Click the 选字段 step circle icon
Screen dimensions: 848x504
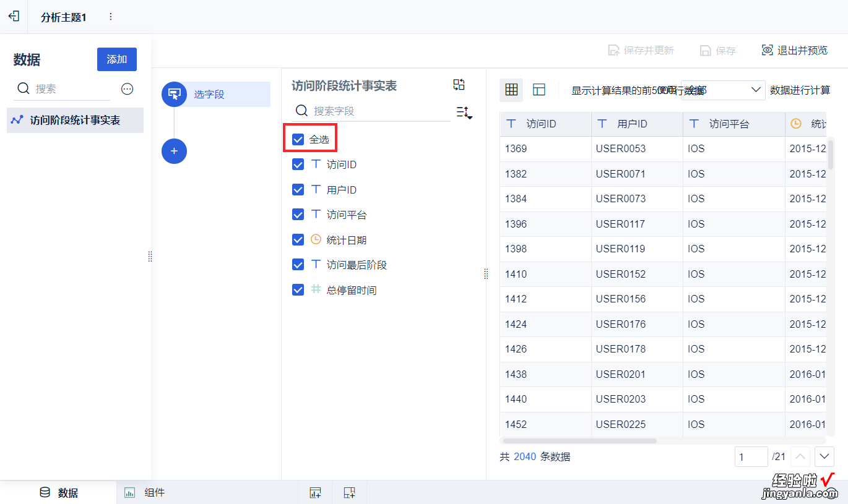(174, 94)
